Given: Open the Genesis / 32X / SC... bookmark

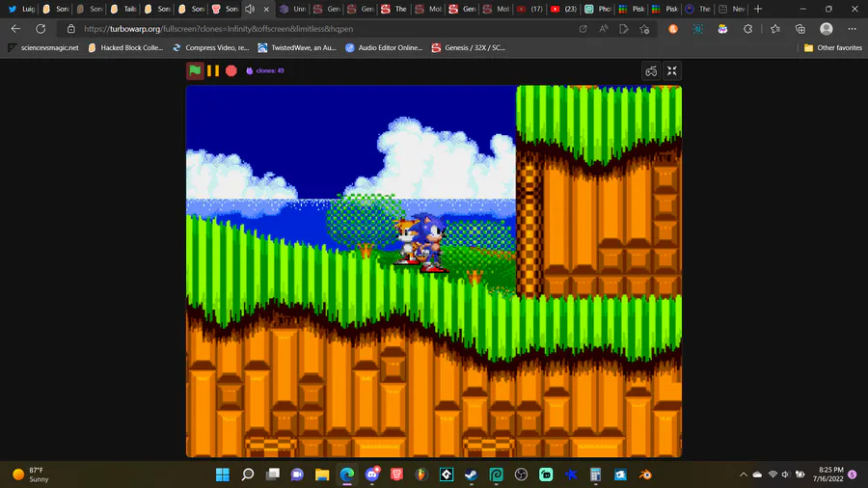Looking at the screenshot, I should pyautogui.click(x=469, y=47).
